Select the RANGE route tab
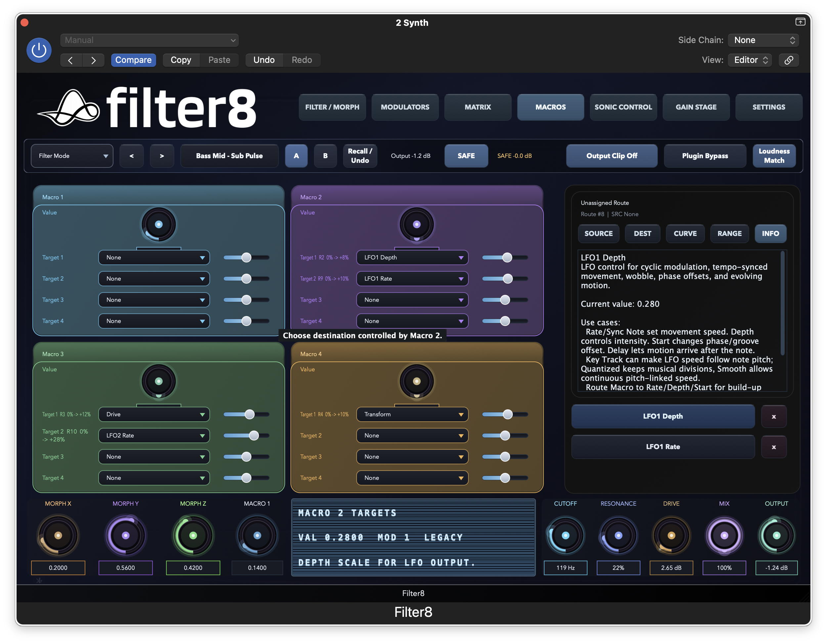 pos(729,234)
